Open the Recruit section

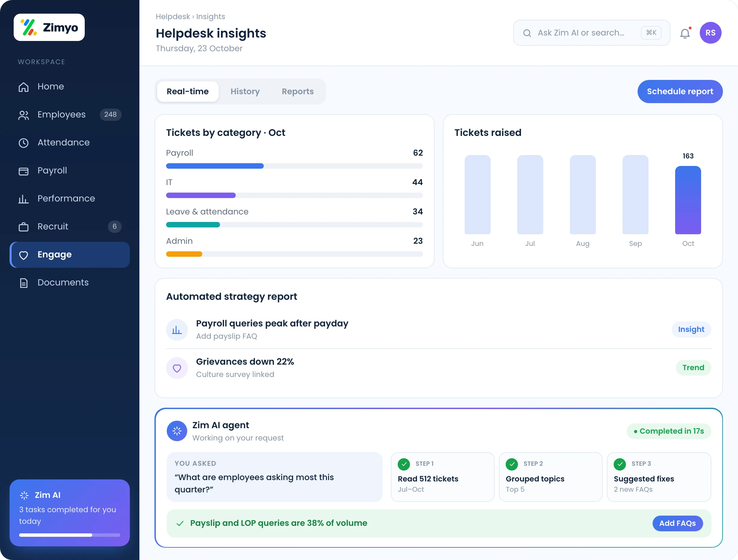pyautogui.click(x=70, y=226)
